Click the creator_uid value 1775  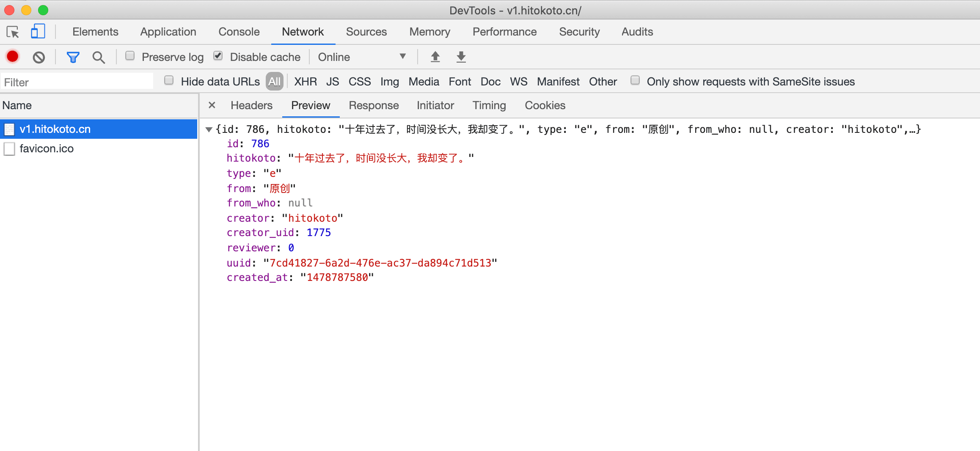tap(319, 233)
